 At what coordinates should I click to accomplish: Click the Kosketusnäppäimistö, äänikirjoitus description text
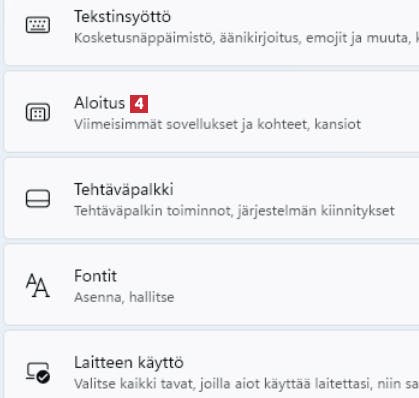coord(246,38)
